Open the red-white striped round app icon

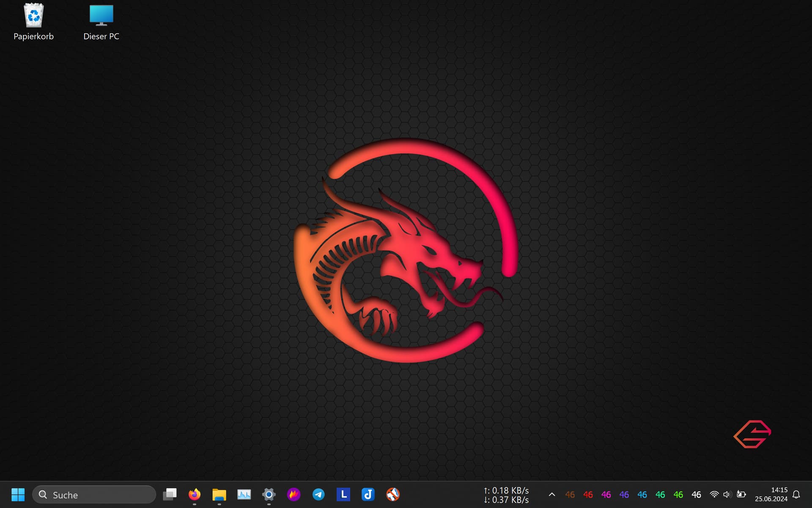[x=393, y=494]
